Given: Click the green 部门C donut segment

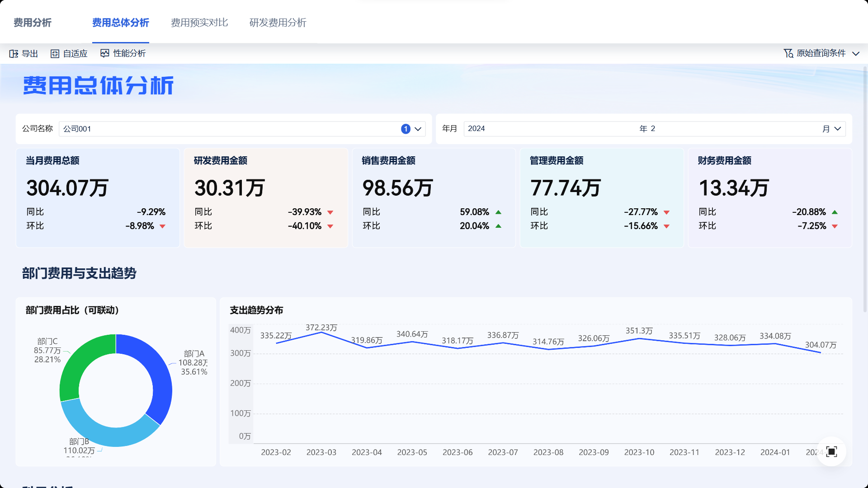Looking at the screenshot, I should [x=79, y=361].
